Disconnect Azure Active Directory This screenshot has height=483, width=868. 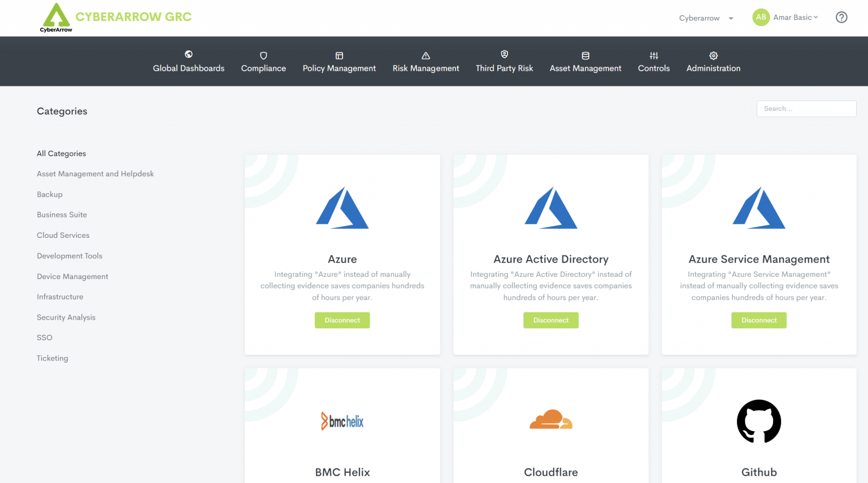(550, 320)
